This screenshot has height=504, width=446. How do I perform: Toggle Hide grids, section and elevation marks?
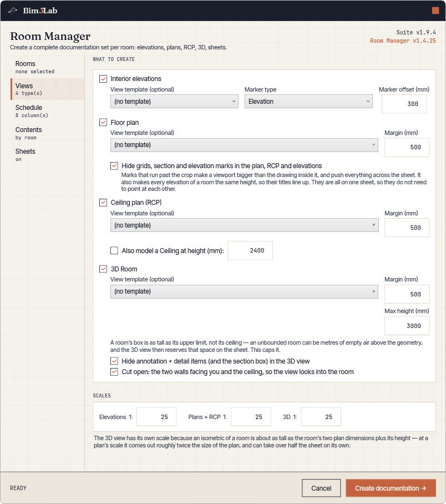click(114, 166)
